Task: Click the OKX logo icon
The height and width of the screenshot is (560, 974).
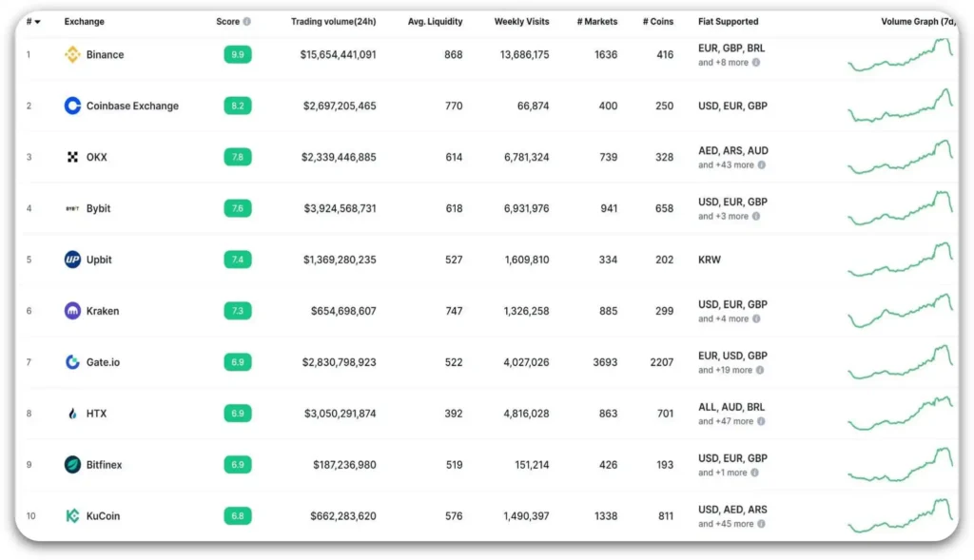Action: click(72, 157)
